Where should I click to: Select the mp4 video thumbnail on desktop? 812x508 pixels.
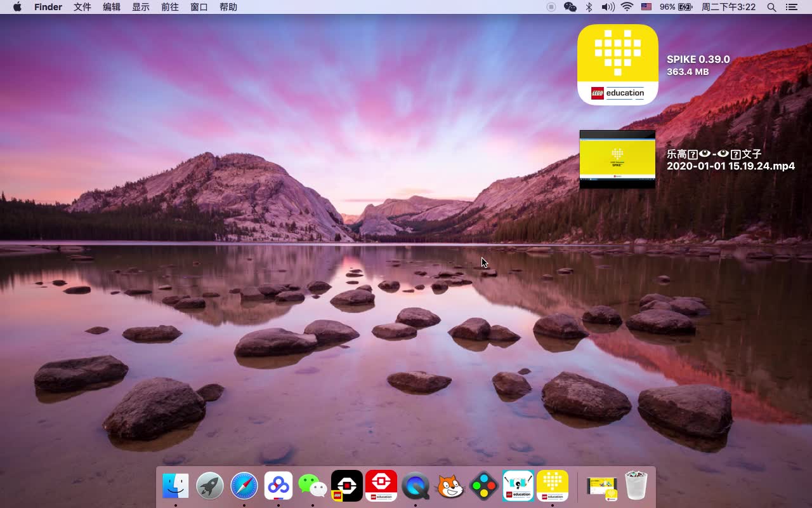(617, 159)
